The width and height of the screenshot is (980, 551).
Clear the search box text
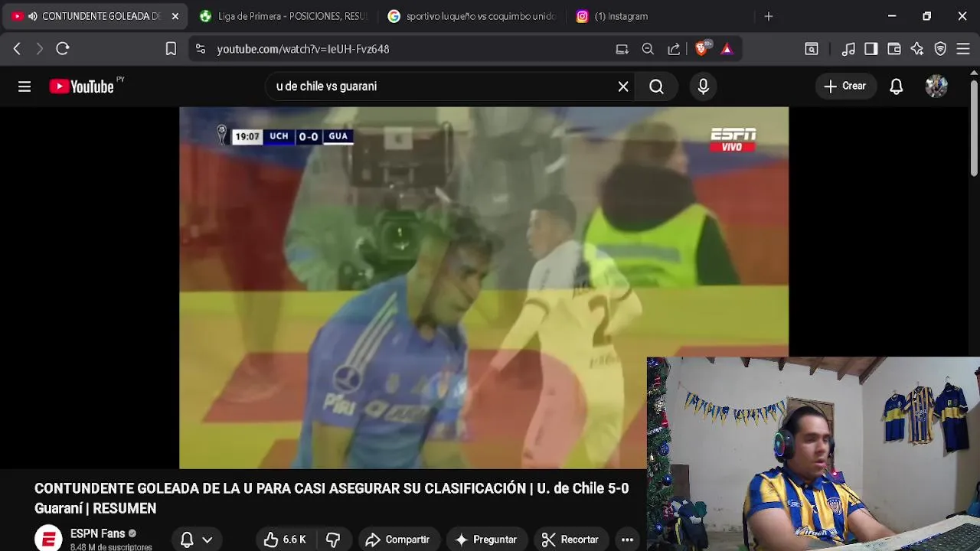coord(623,86)
